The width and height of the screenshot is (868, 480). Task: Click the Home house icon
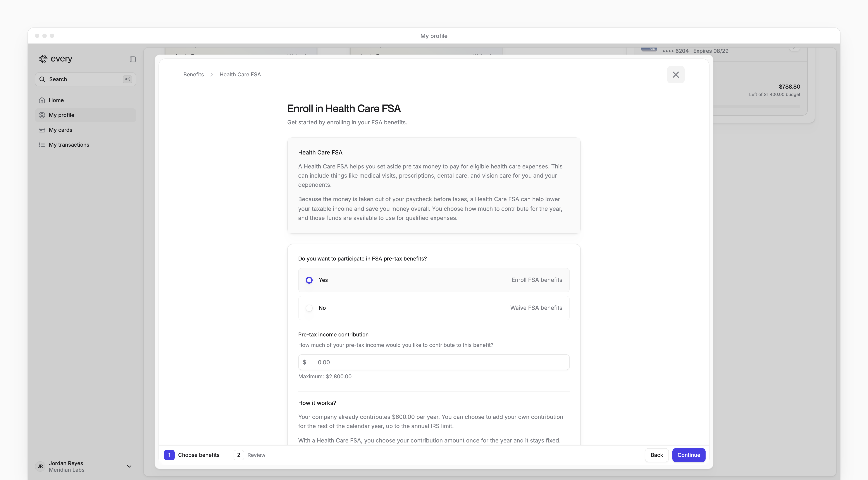[42, 100]
